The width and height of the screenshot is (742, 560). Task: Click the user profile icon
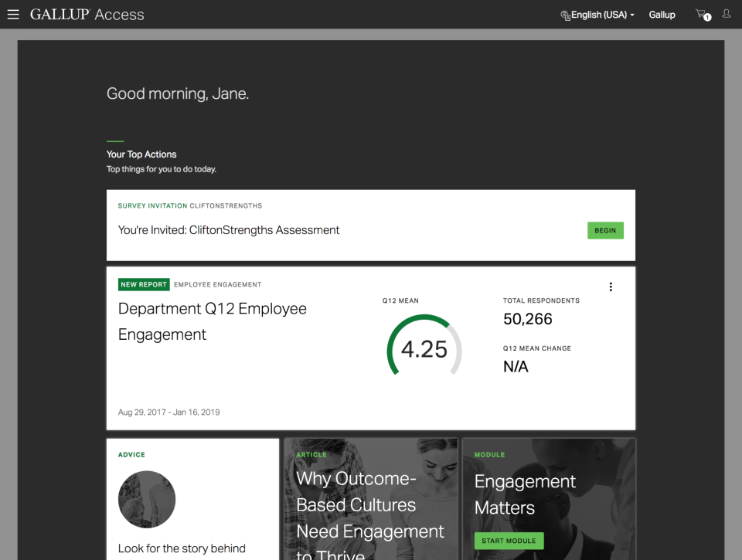click(726, 14)
